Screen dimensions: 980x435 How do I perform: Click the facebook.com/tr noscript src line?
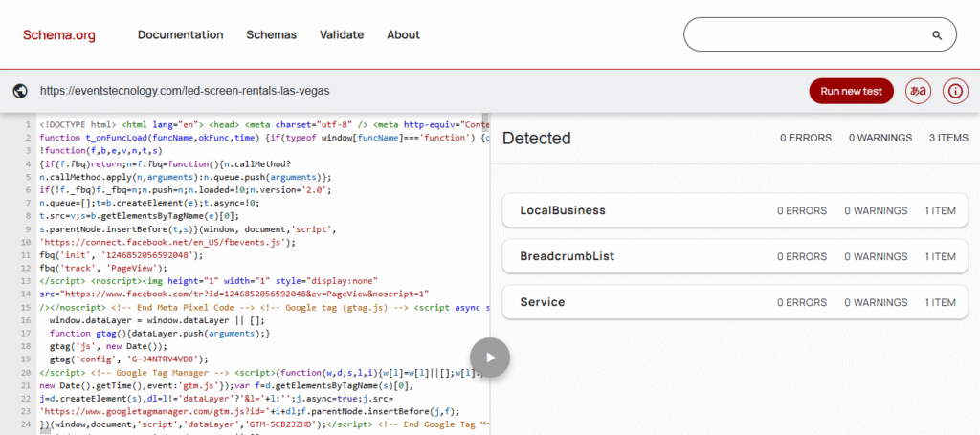234,294
